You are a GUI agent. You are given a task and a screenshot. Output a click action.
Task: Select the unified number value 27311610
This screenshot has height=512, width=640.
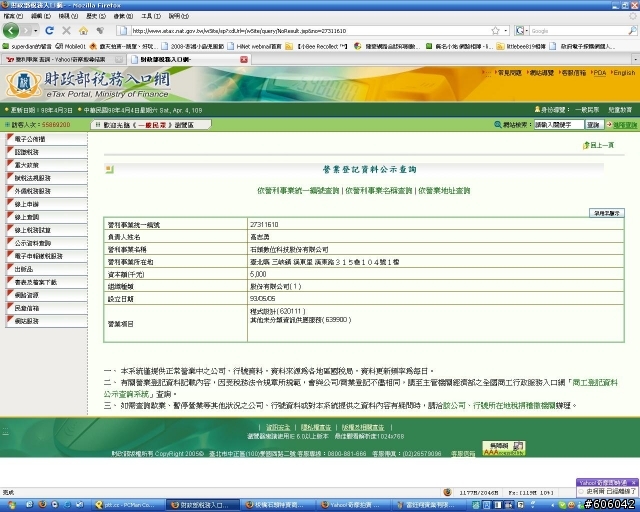click(264, 224)
